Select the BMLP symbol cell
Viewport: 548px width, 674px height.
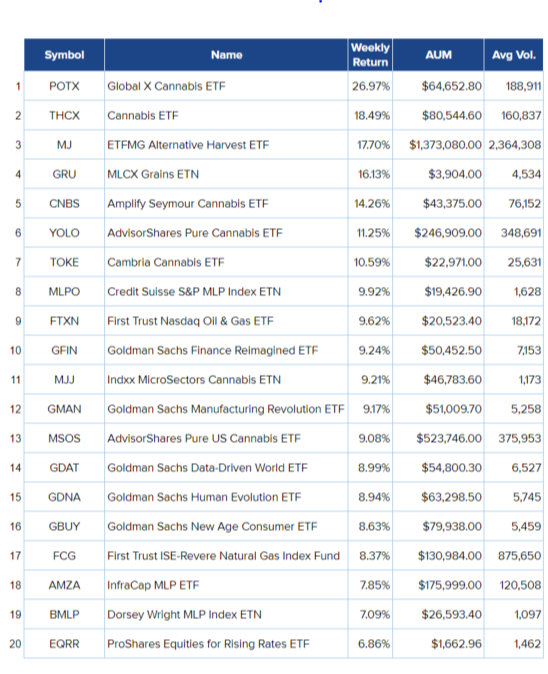64,614
